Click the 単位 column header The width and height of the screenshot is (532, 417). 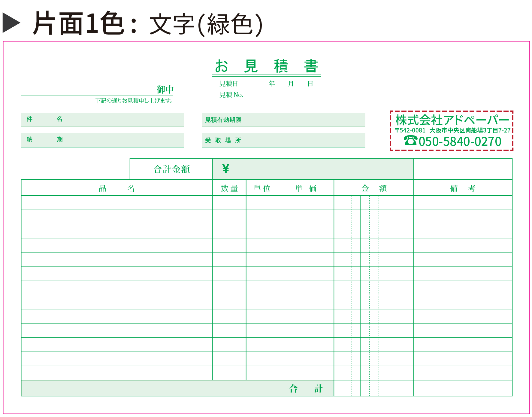coord(262,188)
